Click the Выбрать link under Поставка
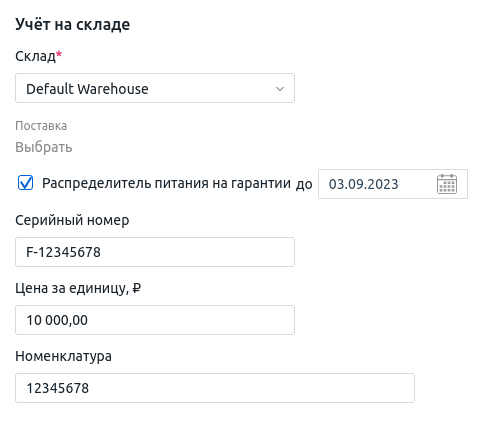Image resolution: width=489 pixels, height=426 pixels. 44,147
